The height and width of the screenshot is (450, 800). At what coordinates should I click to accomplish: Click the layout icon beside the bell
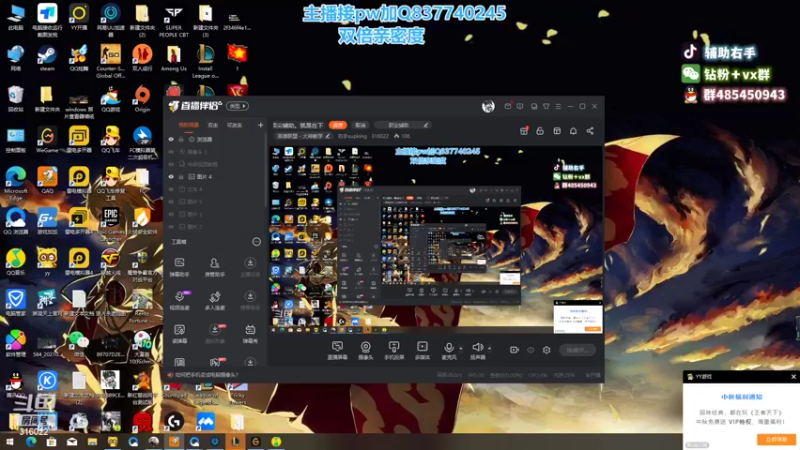557,131
